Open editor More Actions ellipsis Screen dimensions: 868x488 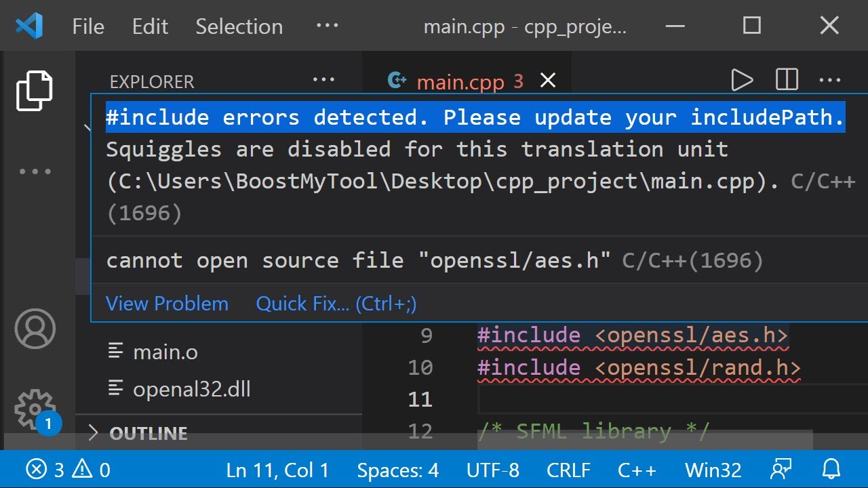coord(830,81)
